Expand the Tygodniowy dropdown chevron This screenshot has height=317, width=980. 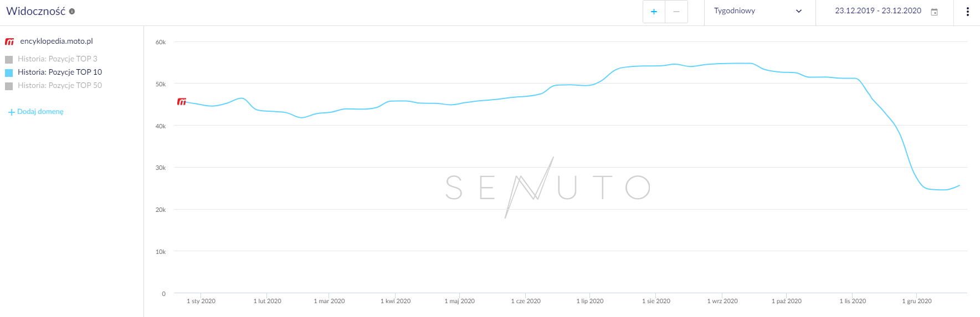(799, 12)
